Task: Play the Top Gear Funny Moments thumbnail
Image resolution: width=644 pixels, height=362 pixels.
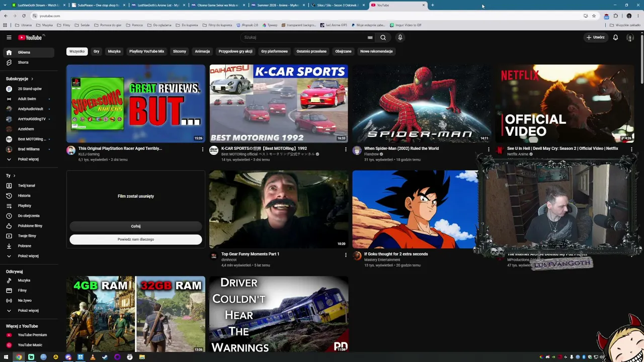Action: click(279, 209)
